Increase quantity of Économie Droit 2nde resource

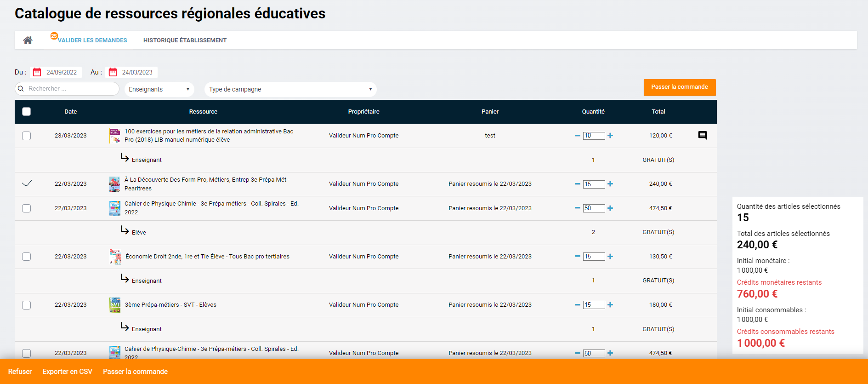[610, 257]
